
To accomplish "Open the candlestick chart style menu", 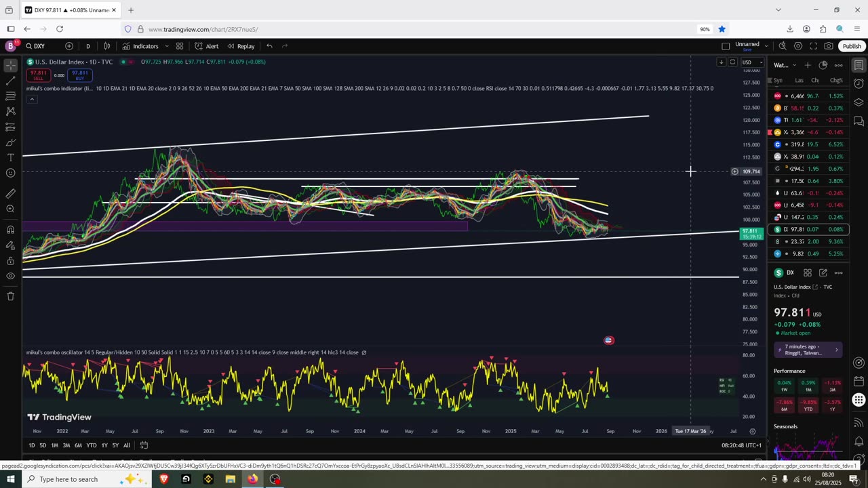I will [107, 46].
